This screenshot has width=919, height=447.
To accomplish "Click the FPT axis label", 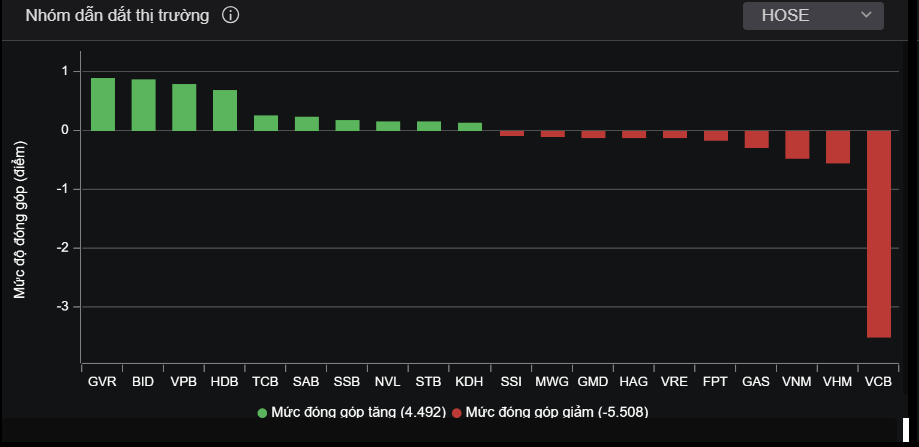I will [715, 381].
